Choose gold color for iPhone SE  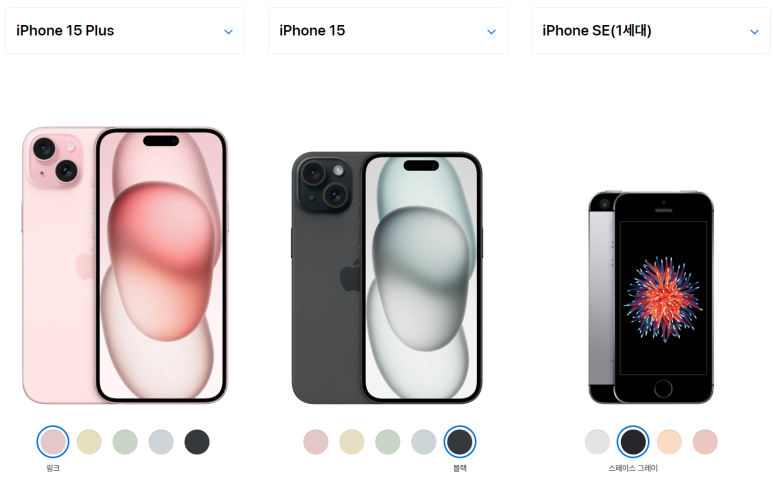669,442
